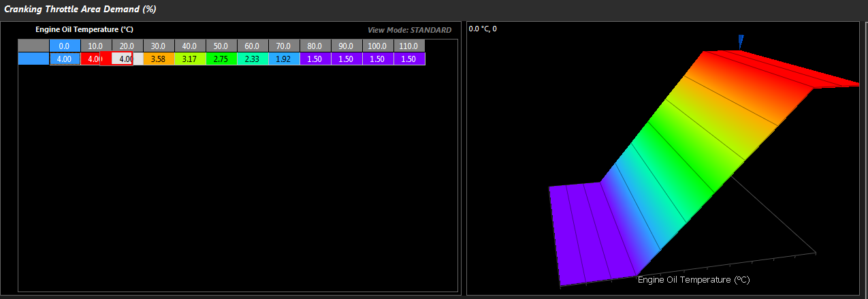Viewport: 868px width, 299px height.
Task: Select the 1.92 cell under 70.0
Action: [284, 59]
